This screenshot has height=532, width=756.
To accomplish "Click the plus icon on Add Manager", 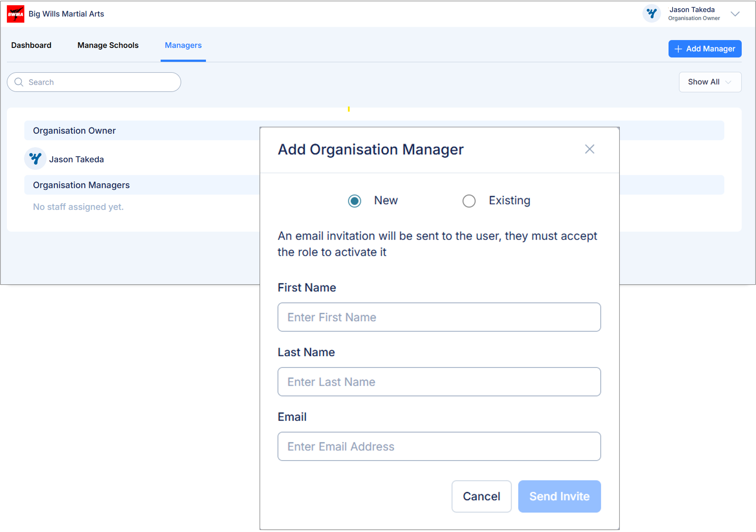I will 678,49.
